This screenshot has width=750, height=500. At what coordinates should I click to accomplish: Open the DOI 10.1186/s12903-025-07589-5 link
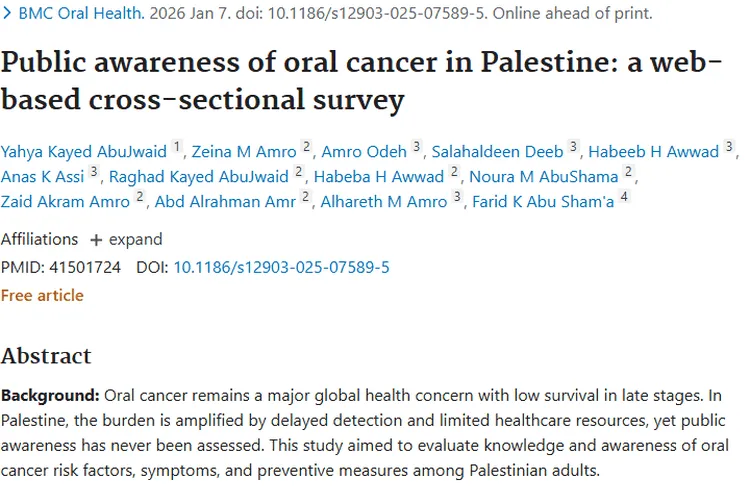coord(281,267)
